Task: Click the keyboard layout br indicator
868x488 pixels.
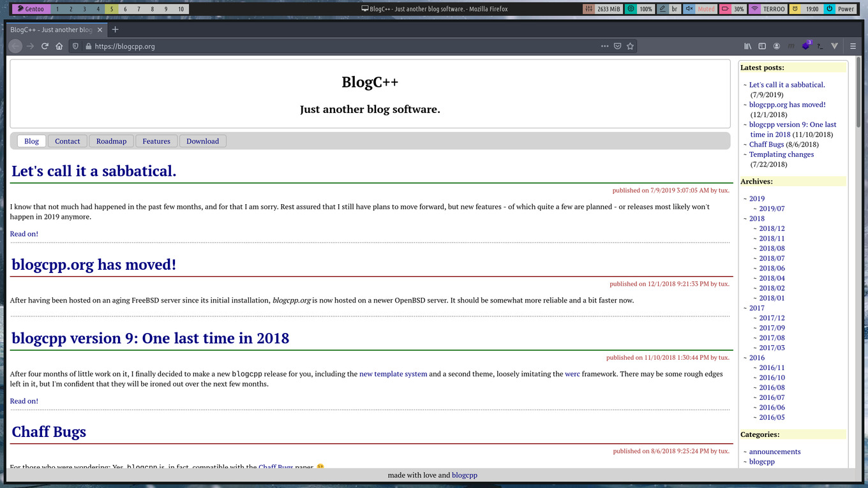Action: 669,9
